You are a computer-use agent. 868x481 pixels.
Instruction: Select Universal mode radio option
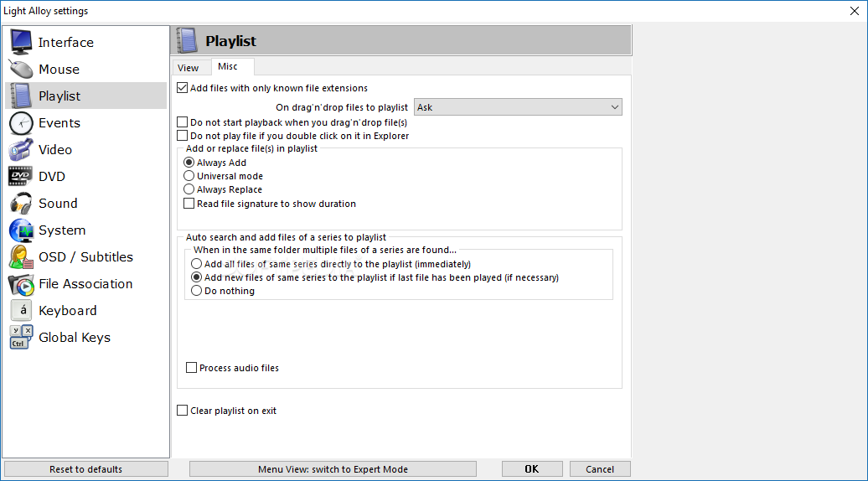[189, 175]
